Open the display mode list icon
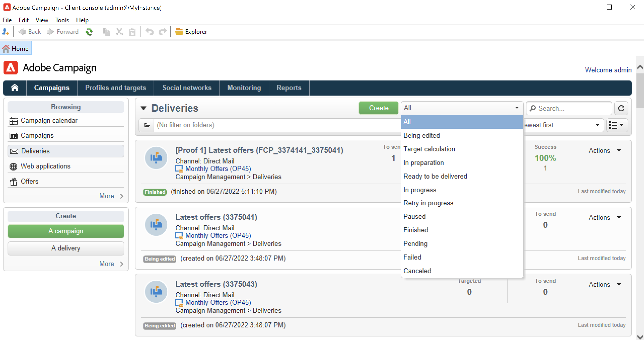This screenshot has width=644, height=340. [617, 125]
